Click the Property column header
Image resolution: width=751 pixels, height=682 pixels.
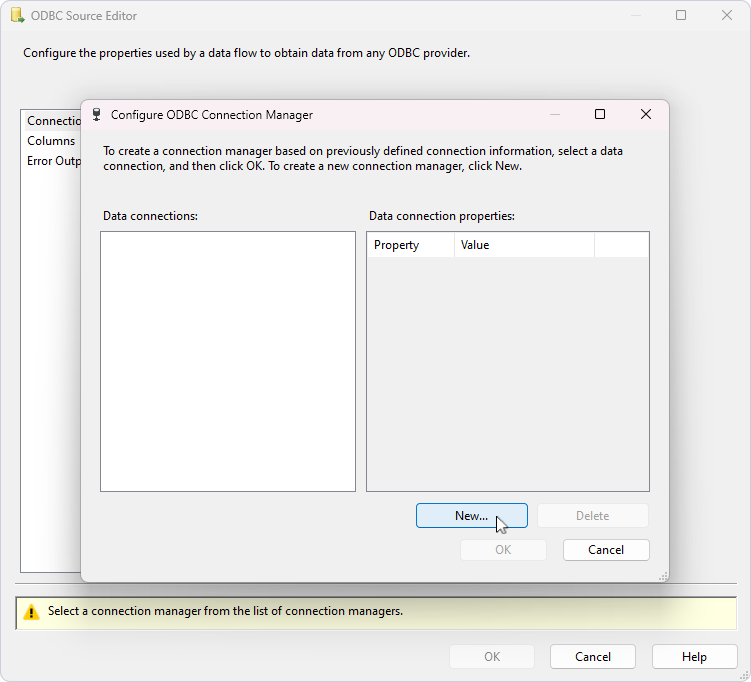tap(410, 245)
